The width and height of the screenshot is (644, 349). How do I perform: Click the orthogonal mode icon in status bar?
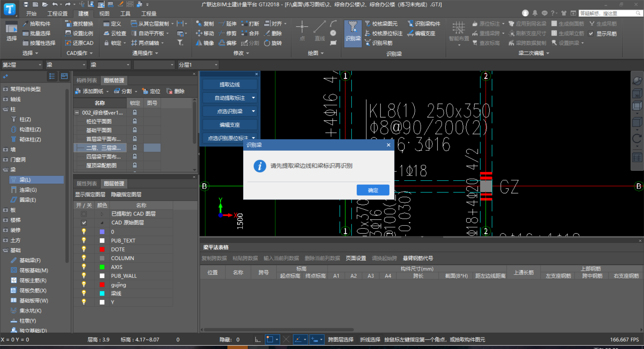[x=258, y=340]
